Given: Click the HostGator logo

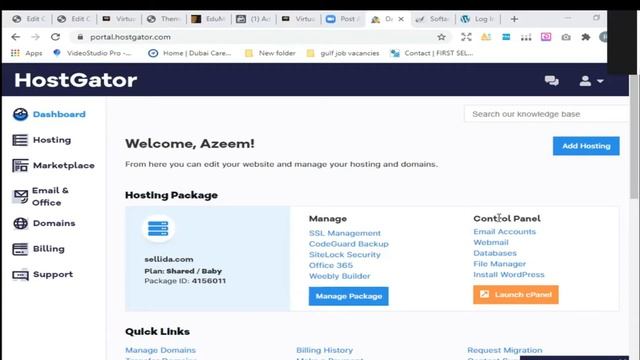Looking at the screenshot, I should pyautogui.click(x=76, y=80).
